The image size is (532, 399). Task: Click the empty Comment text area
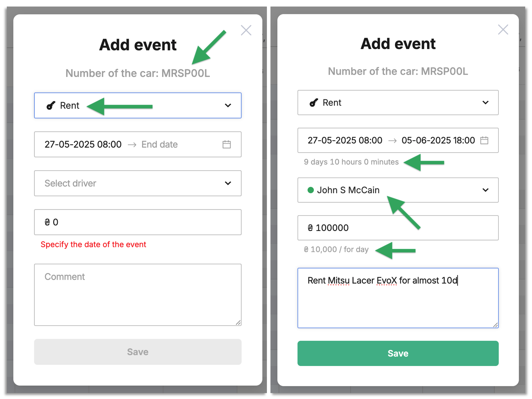tap(138, 295)
